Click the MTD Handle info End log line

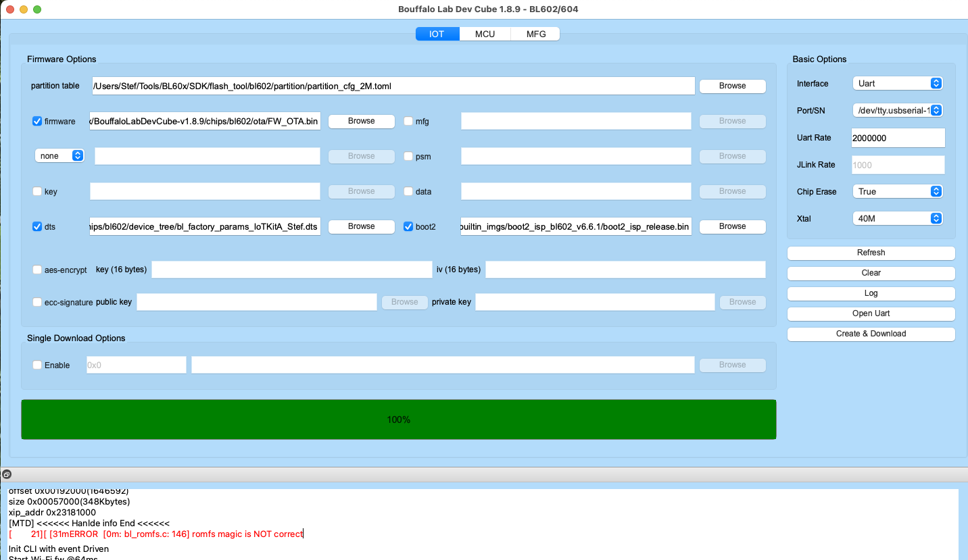coord(89,523)
